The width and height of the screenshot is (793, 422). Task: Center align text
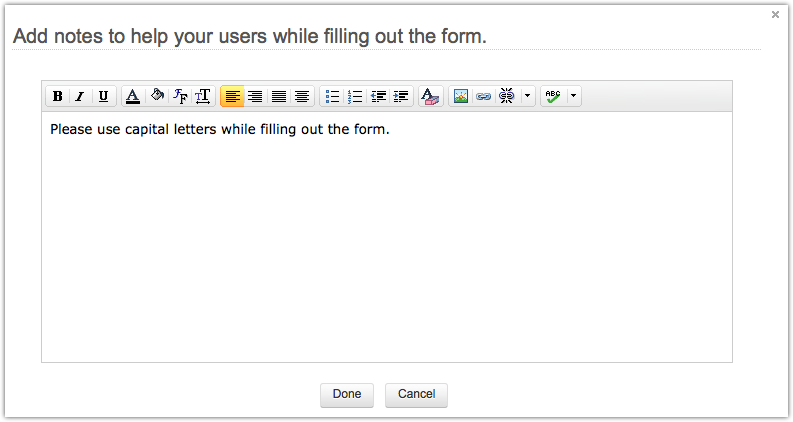(x=302, y=96)
